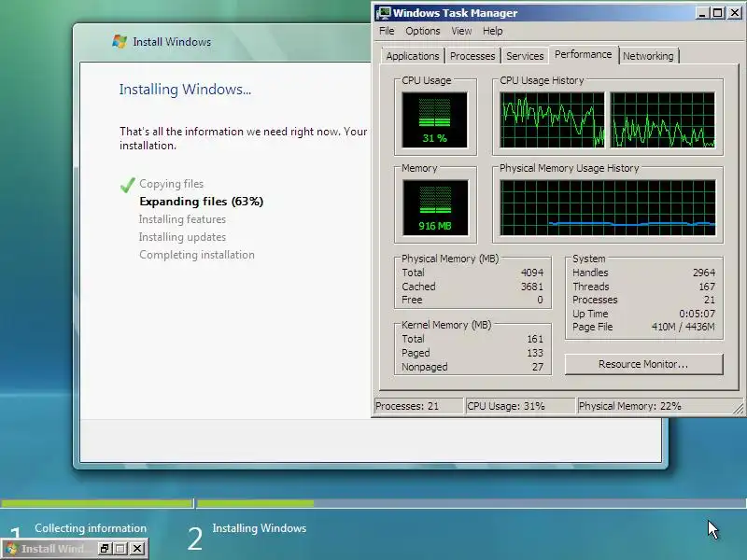Viewport: 747px width, 560px height.
Task: Close the minimized Install Windows window
Action: [x=137, y=549]
